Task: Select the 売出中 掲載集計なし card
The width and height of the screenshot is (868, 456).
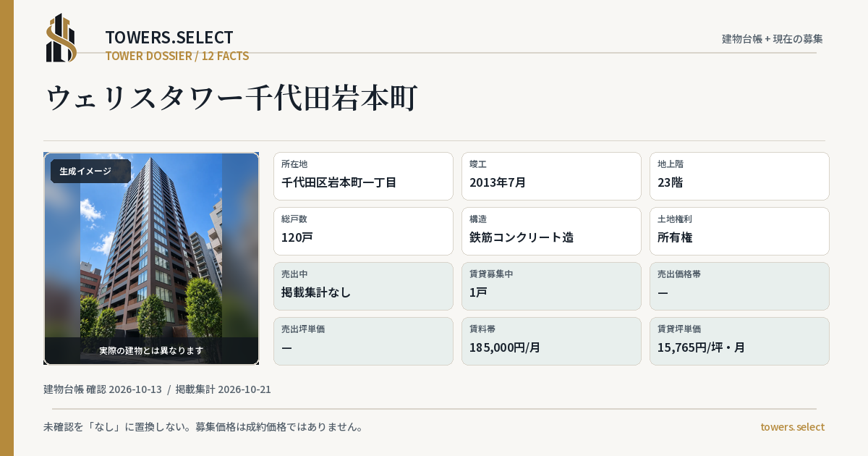Action: pyautogui.click(x=363, y=286)
